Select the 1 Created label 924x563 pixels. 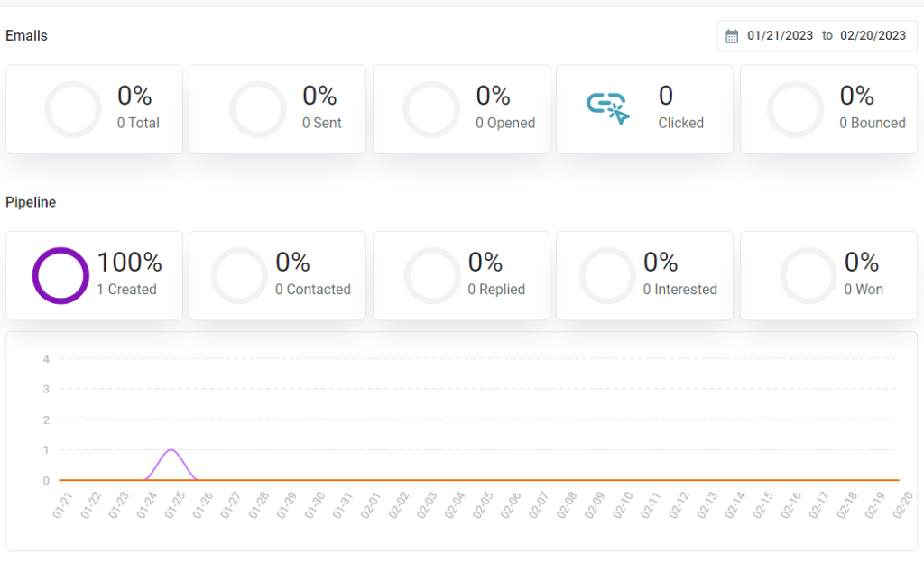tap(126, 289)
